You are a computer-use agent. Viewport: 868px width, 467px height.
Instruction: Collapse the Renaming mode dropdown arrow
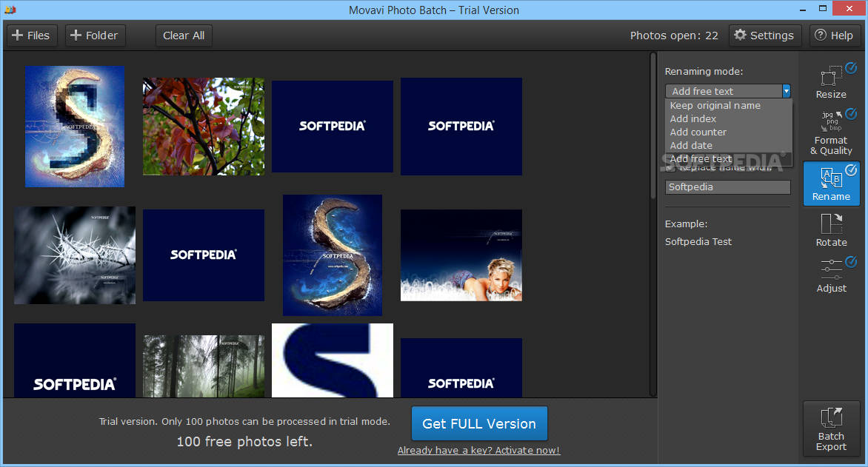point(786,91)
